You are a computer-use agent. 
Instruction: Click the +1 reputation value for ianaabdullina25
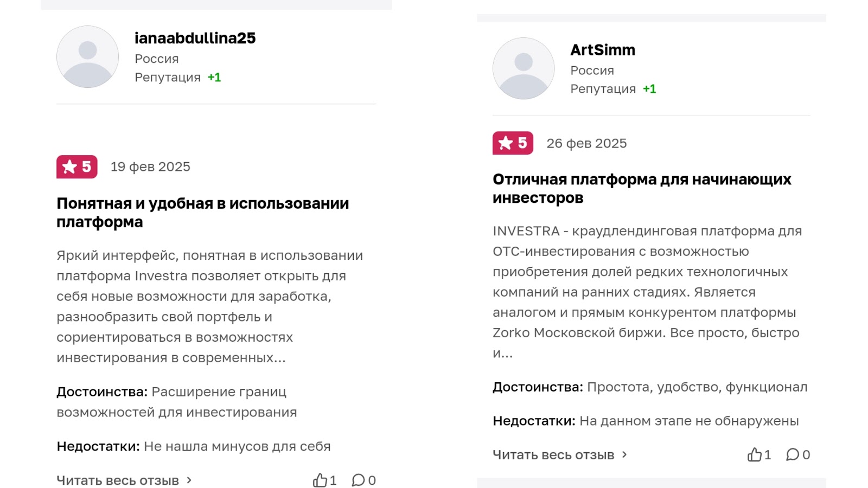pyautogui.click(x=214, y=78)
